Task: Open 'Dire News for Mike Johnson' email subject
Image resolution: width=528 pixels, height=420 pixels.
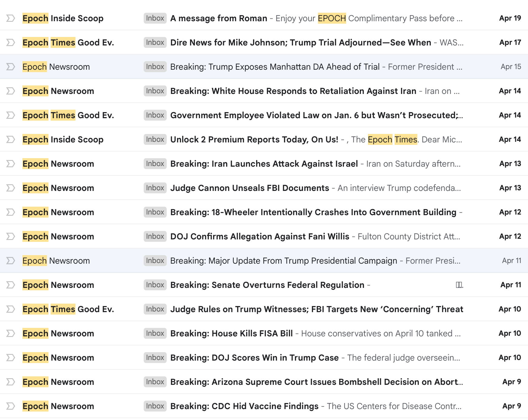Action: pos(301,42)
